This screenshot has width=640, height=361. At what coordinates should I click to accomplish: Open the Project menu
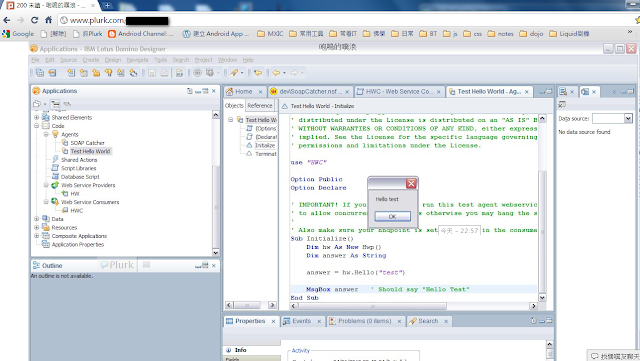[x=203, y=60]
